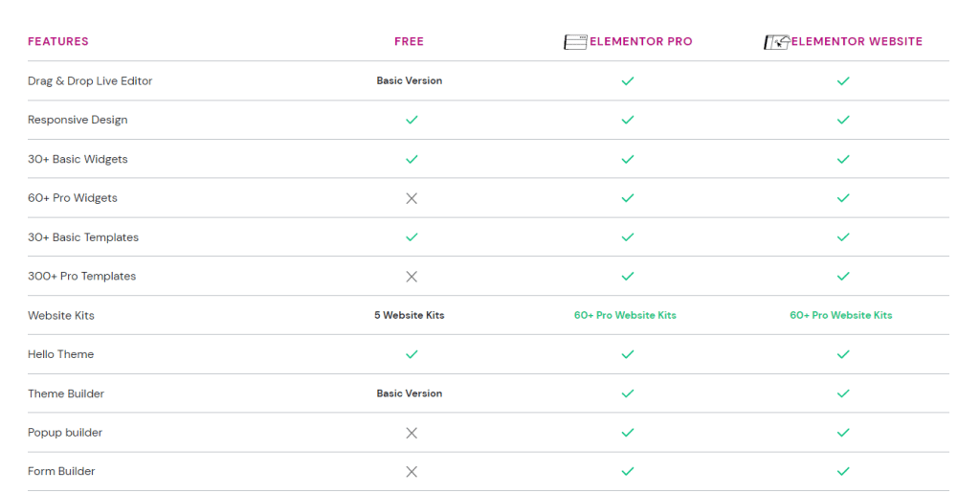Click 60+ Pro Website Kits under Elementor Pro
This screenshot has width=980, height=494.
click(x=625, y=315)
